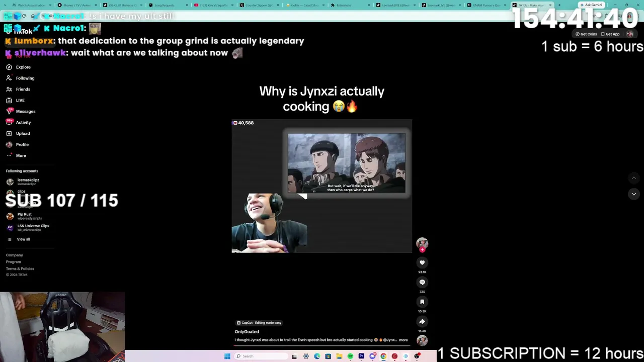Open the More options menu in sidebar

(x=16, y=155)
